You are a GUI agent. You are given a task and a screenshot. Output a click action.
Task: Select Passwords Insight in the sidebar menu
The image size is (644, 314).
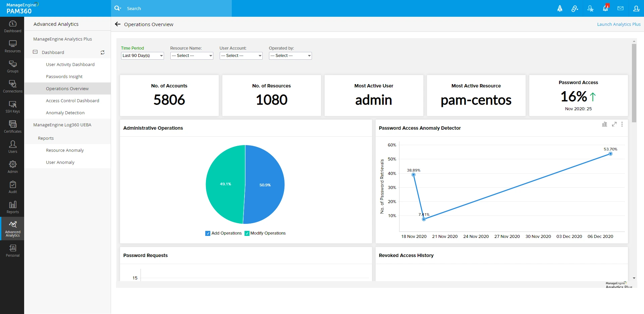tap(64, 76)
